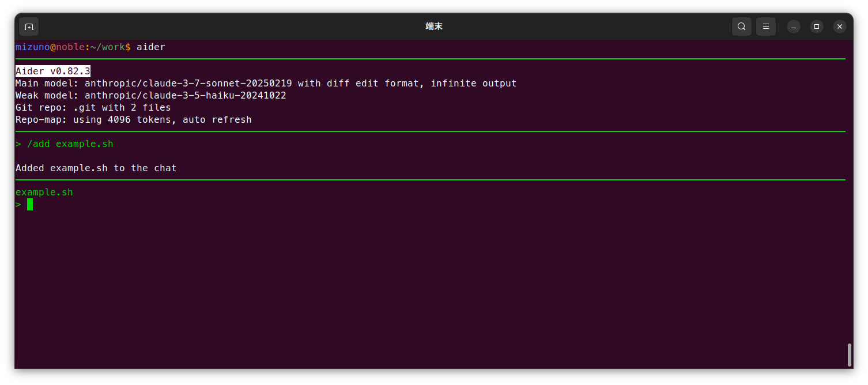
Task: Click the green example.sh file label
Action: pos(44,192)
